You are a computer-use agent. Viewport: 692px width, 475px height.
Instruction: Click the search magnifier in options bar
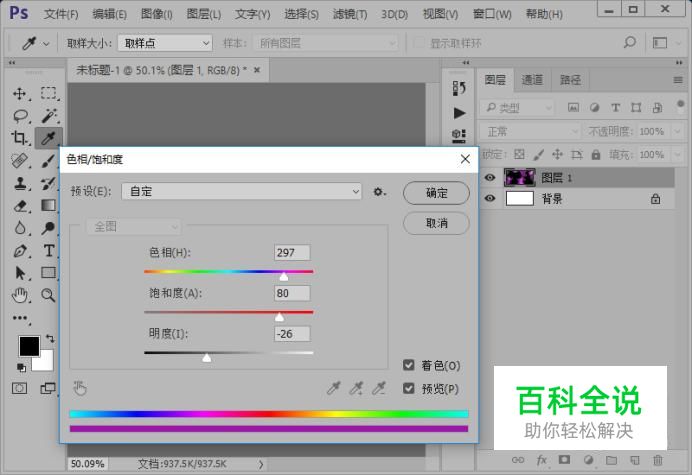click(x=630, y=43)
